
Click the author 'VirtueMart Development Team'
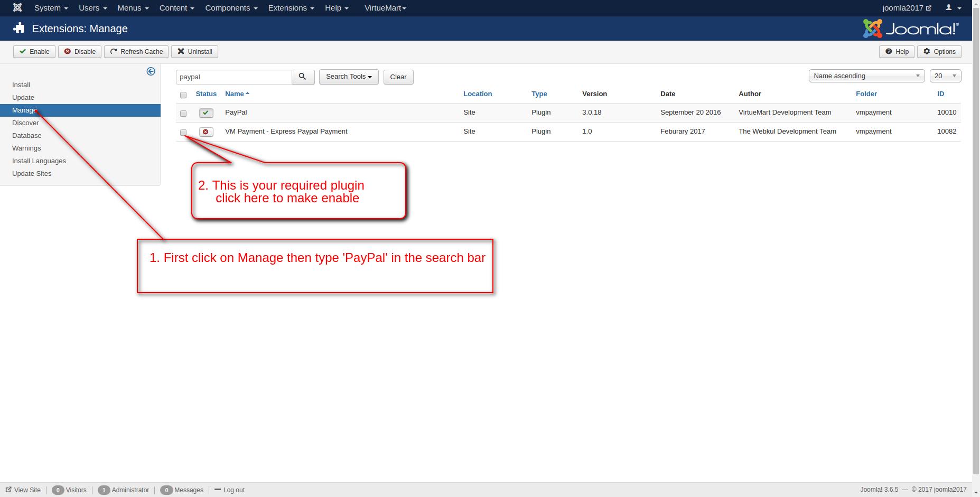point(785,112)
